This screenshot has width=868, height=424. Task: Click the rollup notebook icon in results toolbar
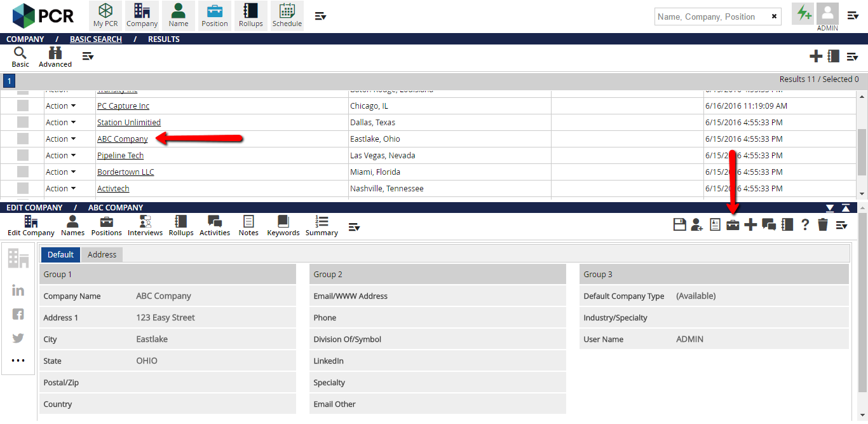pyautogui.click(x=834, y=57)
